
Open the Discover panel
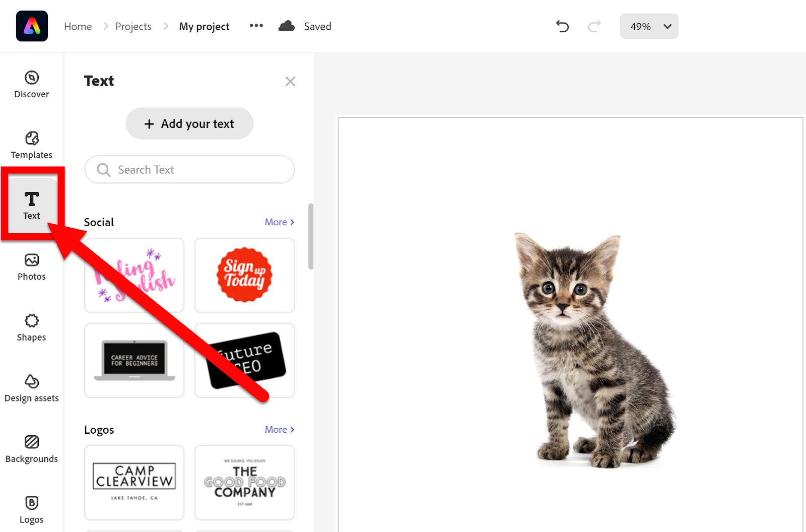tap(32, 85)
